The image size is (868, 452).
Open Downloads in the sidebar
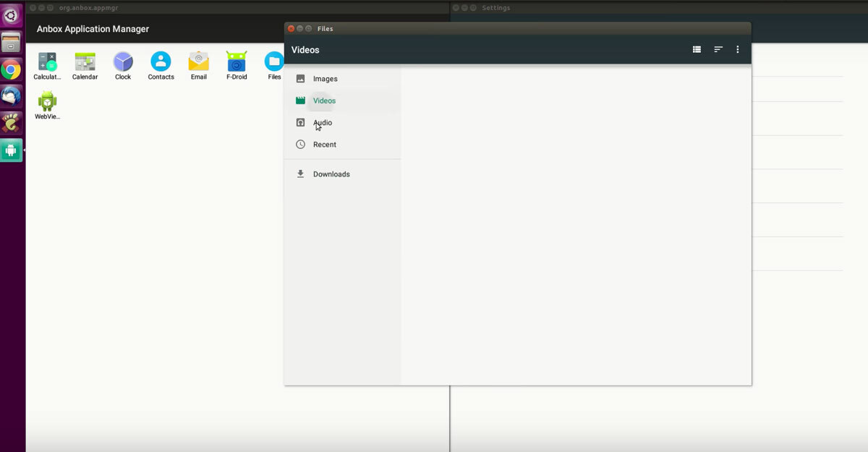click(331, 174)
